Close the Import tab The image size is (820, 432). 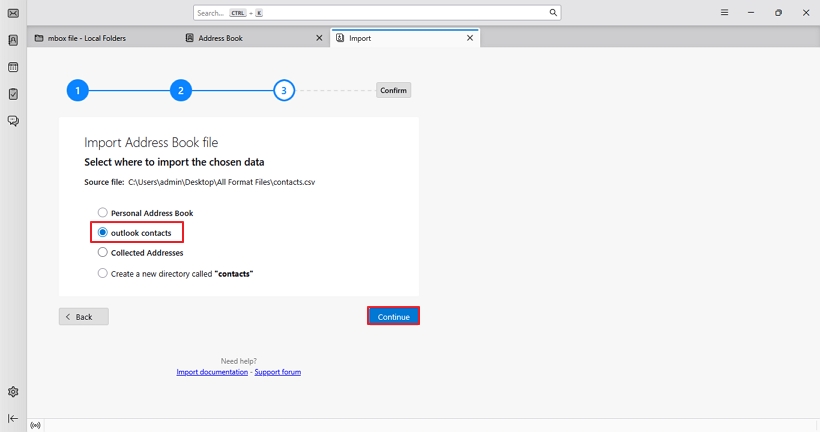pos(470,38)
